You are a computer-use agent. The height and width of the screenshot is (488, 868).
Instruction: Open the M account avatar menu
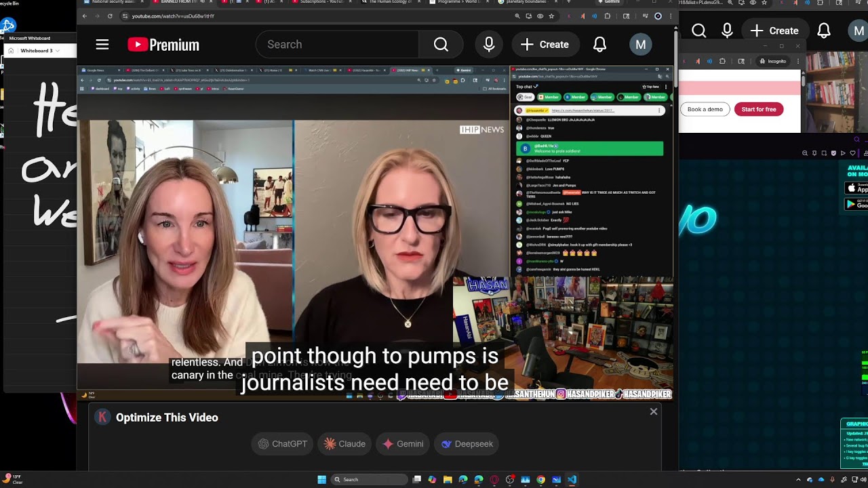640,45
